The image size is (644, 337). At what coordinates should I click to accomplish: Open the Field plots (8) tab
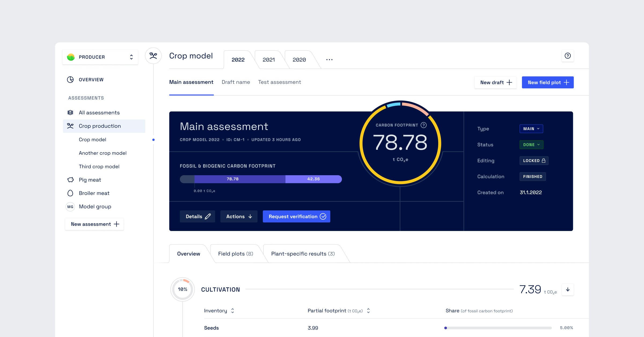pos(236,254)
